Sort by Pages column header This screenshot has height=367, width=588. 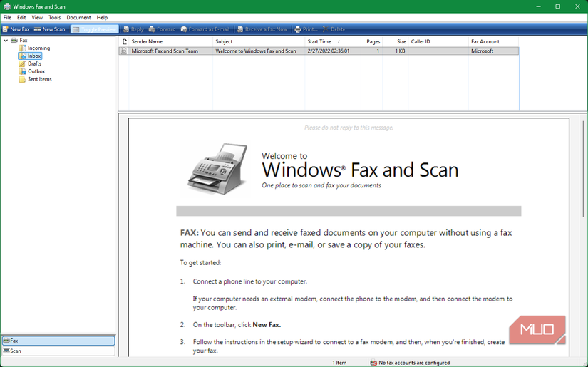371,41
